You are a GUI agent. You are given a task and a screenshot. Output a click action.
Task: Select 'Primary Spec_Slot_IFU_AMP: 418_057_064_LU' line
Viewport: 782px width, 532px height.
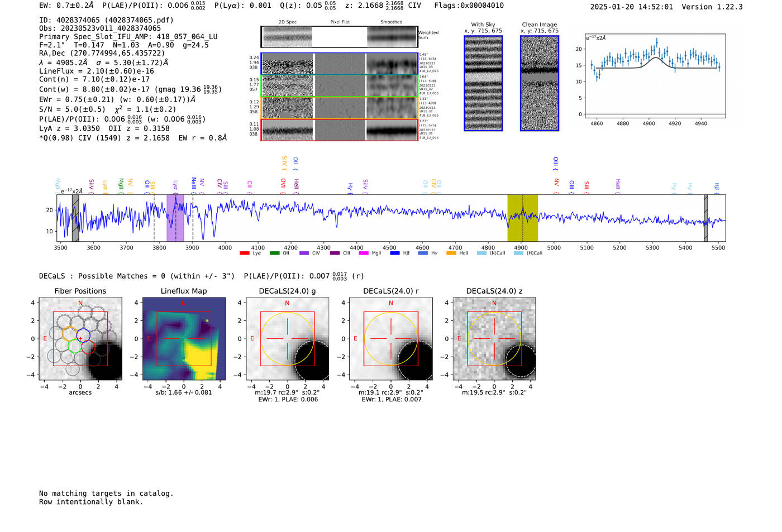pyautogui.click(x=128, y=37)
